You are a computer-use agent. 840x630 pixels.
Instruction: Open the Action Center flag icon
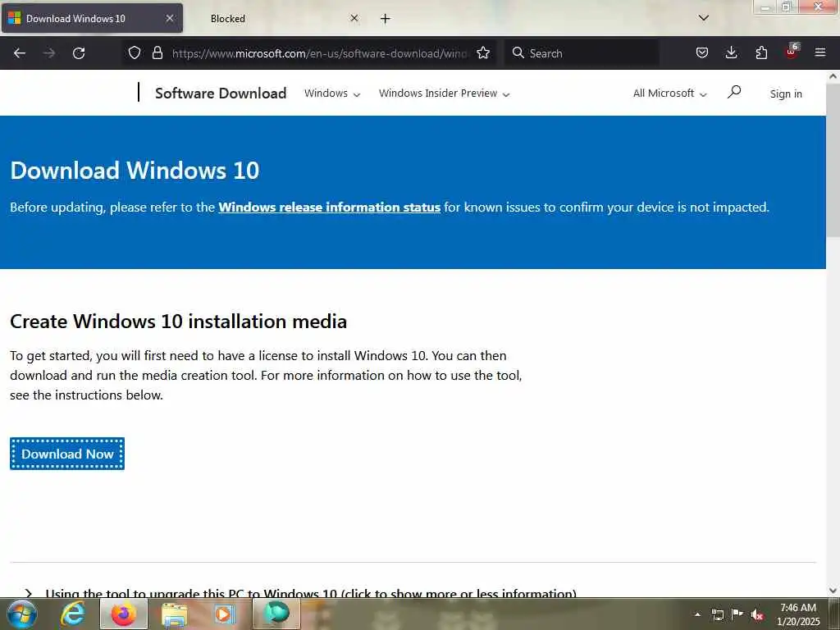pyautogui.click(x=737, y=614)
